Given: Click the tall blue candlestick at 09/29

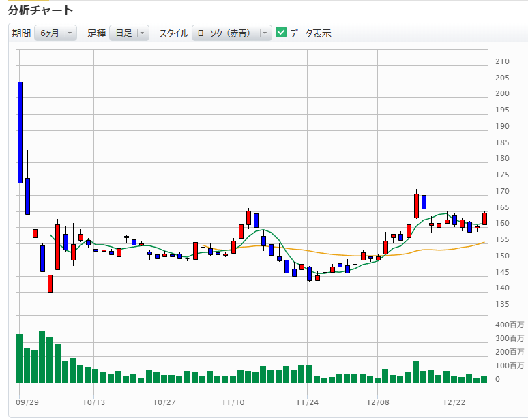Looking at the screenshot, I should [20, 132].
